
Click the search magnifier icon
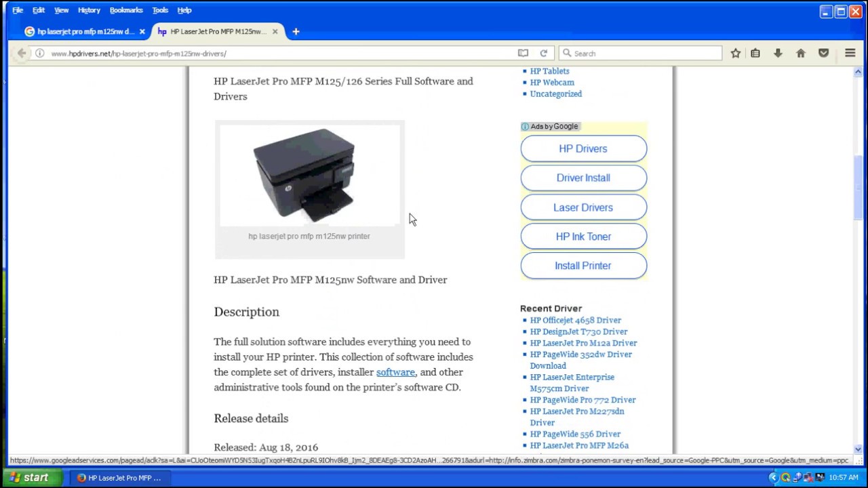coord(566,53)
